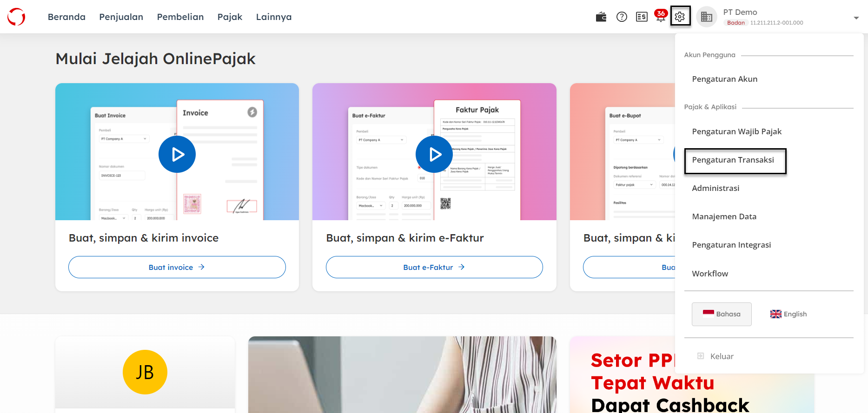The width and height of the screenshot is (868, 413).
Task: Select Pengaturan Wajib Pajak menu item
Action: (x=737, y=131)
